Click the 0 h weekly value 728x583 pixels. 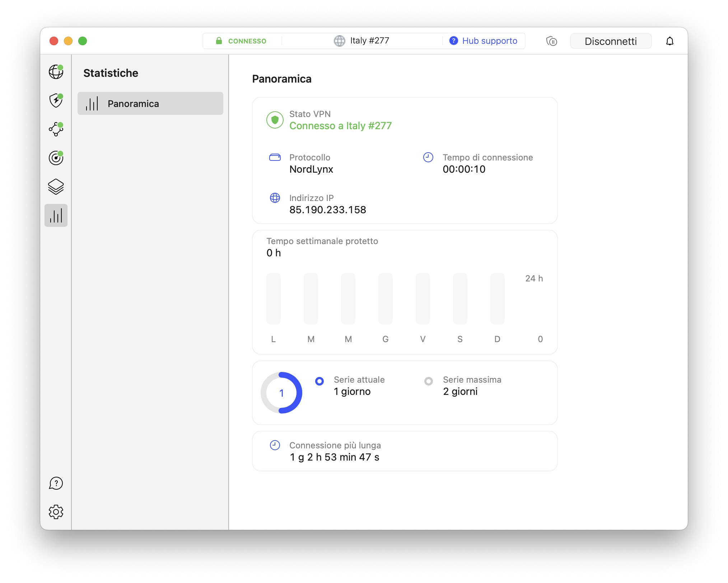click(274, 253)
